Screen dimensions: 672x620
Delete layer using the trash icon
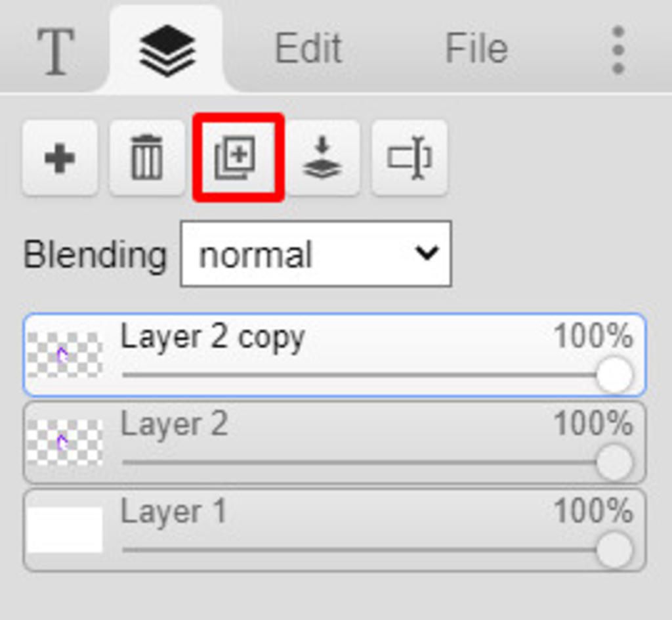coord(147,158)
